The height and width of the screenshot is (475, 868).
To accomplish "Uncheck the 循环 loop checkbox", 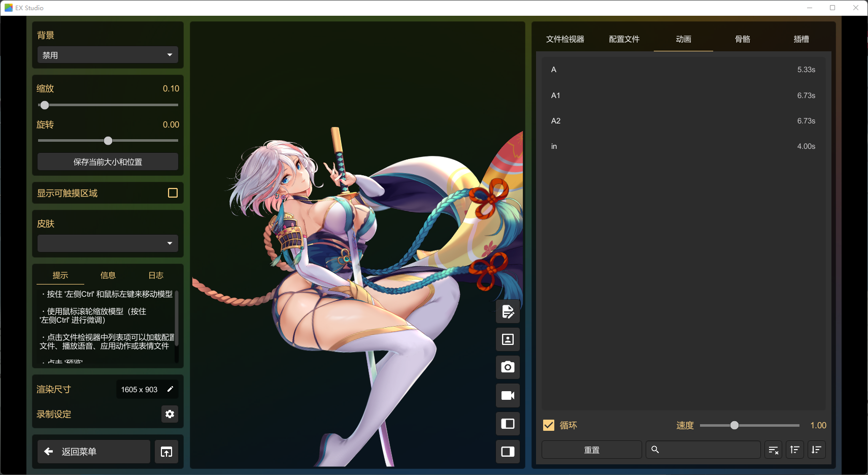I will click(549, 425).
